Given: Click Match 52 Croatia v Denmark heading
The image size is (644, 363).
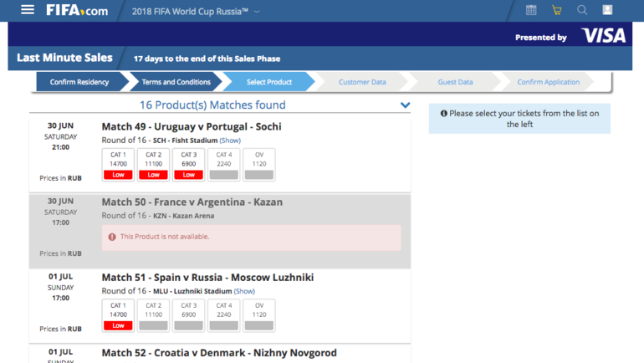Looking at the screenshot, I should (x=219, y=353).
